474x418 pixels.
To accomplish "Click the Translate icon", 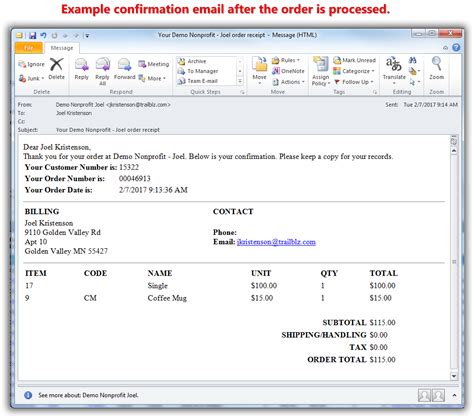I will tap(394, 69).
